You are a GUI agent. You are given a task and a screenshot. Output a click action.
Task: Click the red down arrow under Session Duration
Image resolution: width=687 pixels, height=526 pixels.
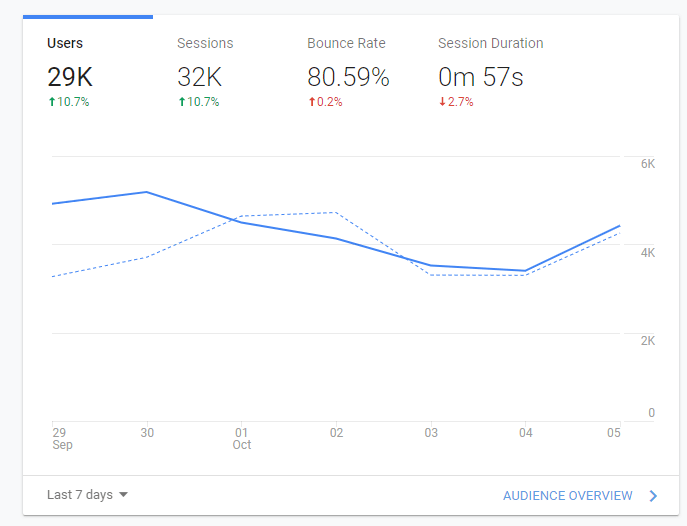pyautogui.click(x=442, y=103)
